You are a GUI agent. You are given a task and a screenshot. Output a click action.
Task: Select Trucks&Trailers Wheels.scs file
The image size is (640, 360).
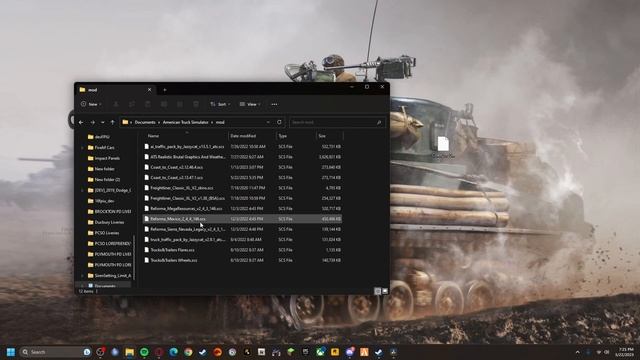click(242, 260)
